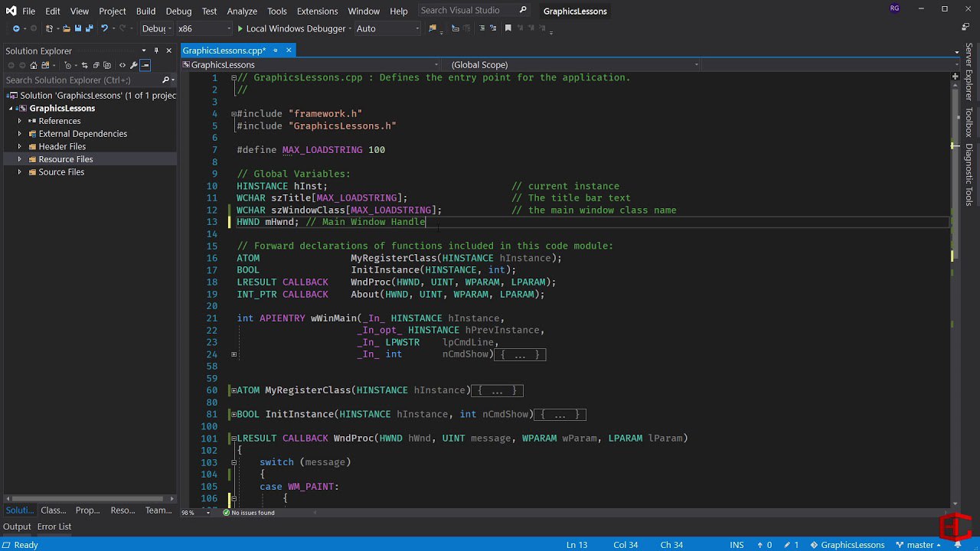This screenshot has height=551, width=980.
Task: Expand the References node
Action: point(21,121)
